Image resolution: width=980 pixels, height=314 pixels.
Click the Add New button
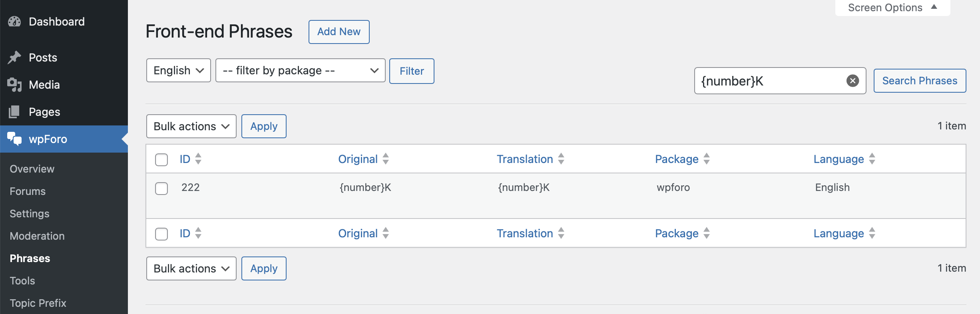[x=339, y=32]
